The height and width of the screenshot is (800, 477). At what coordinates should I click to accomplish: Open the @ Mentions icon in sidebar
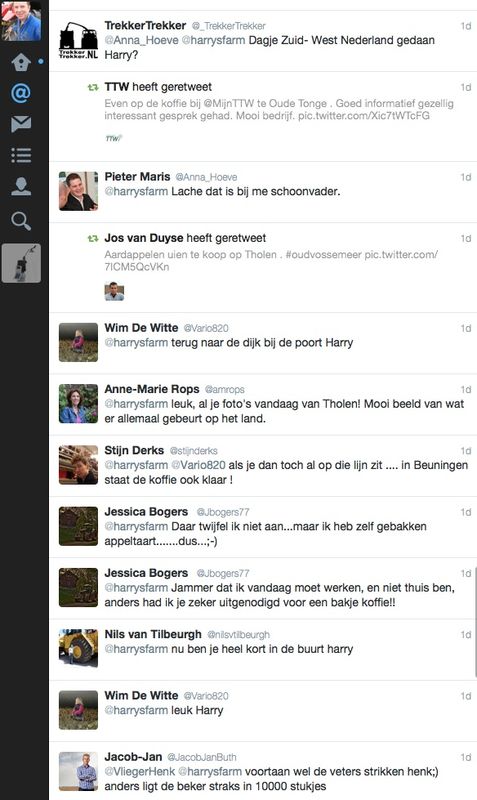[x=21, y=93]
